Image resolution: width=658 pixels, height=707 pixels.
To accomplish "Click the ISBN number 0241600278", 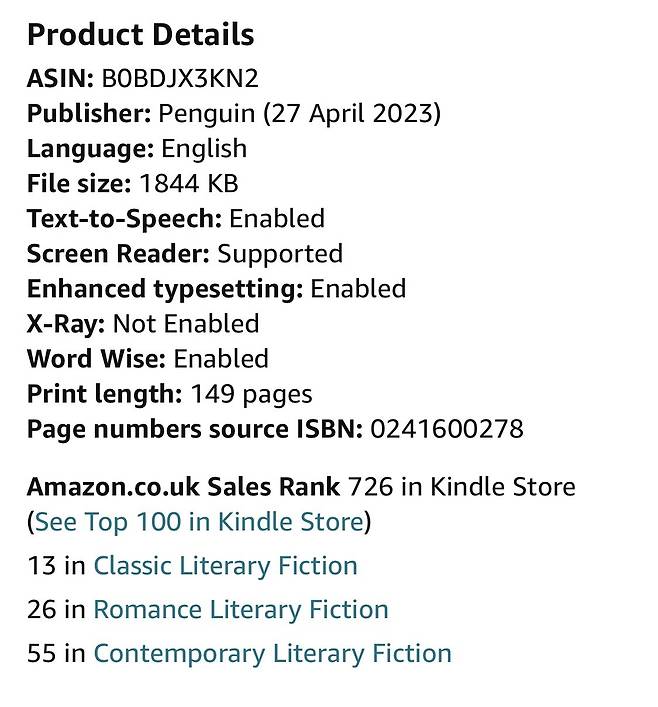I will (446, 430).
